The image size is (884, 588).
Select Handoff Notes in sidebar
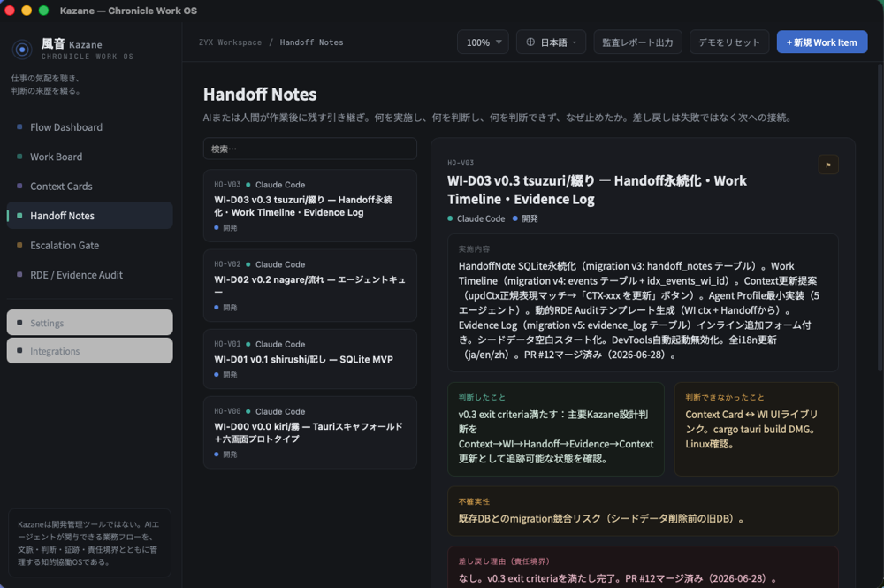89,216
